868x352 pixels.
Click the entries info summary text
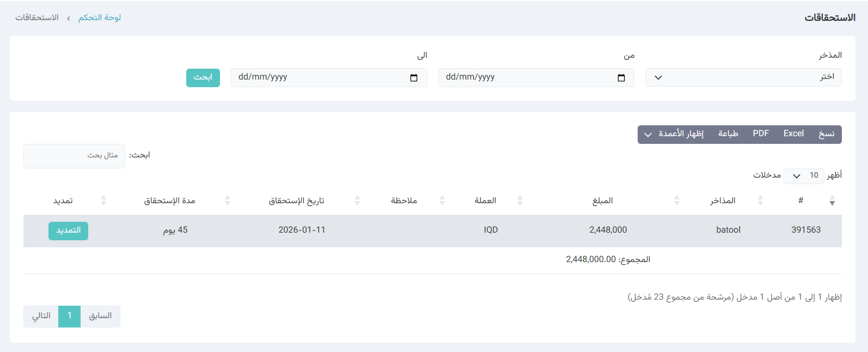click(x=735, y=298)
